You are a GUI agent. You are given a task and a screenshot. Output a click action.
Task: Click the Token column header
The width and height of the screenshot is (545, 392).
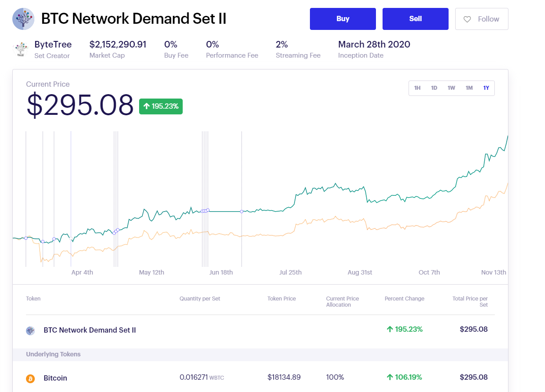33,299
